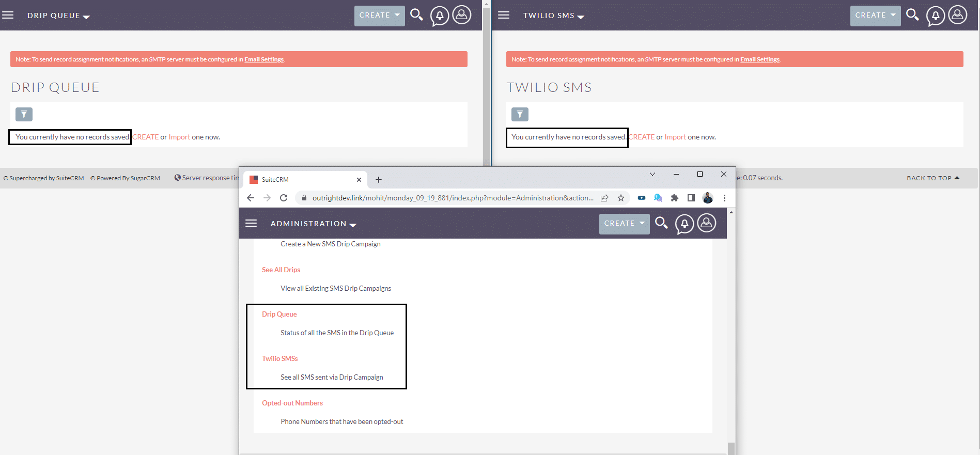Open user profile icon in Administration window
980x455 pixels.
tap(707, 223)
